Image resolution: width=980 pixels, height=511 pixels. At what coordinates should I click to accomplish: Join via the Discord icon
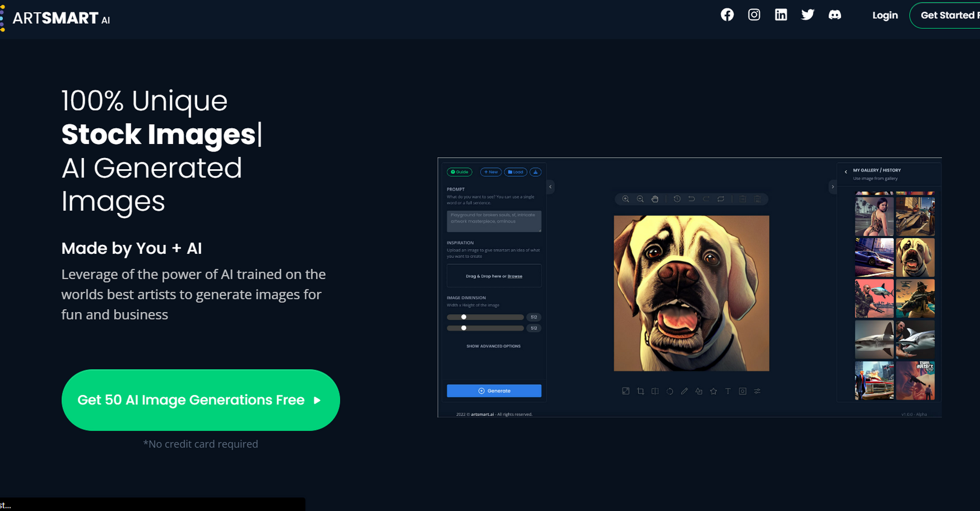[835, 15]
